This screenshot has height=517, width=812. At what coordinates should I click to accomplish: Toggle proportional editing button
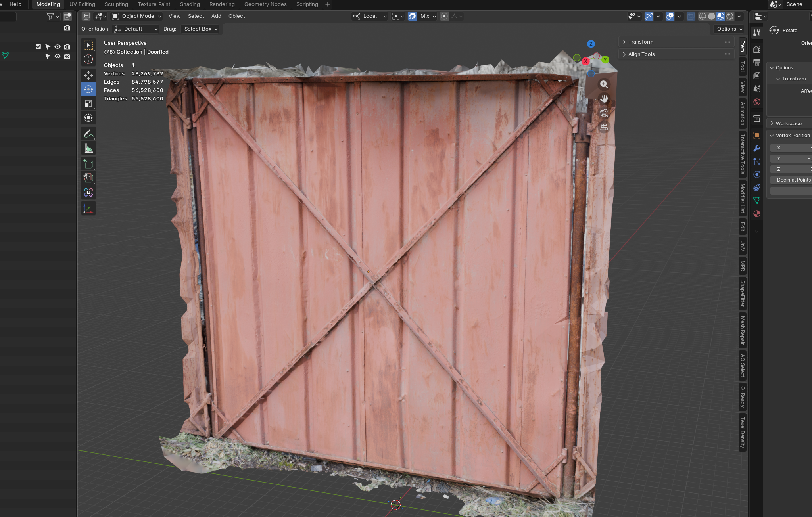click(x=444, y=16)
